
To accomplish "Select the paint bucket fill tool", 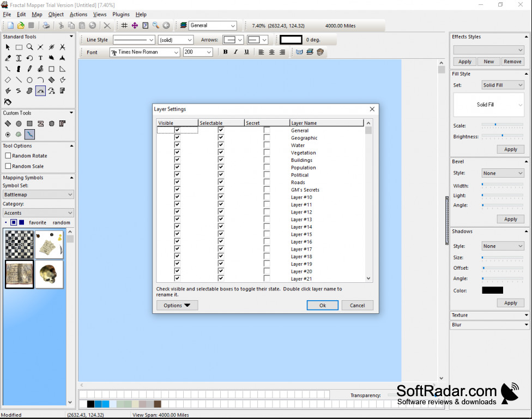I will click(x=8, y=102).
